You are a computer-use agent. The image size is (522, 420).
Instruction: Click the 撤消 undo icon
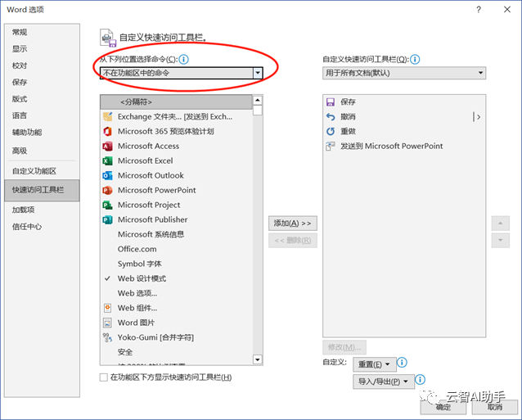(x=331, y=116)
